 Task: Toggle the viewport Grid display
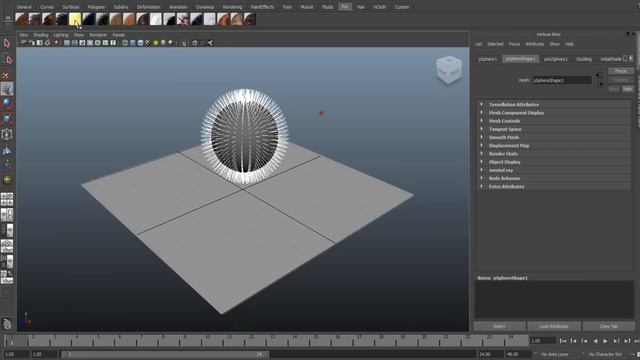coord(67,42)
